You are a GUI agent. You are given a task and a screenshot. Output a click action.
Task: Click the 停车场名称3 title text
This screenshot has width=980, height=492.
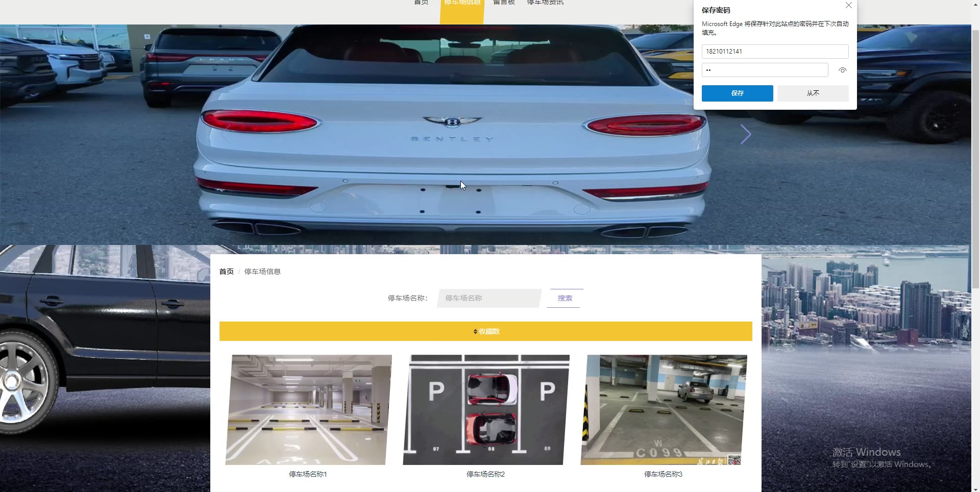point(663,474)
